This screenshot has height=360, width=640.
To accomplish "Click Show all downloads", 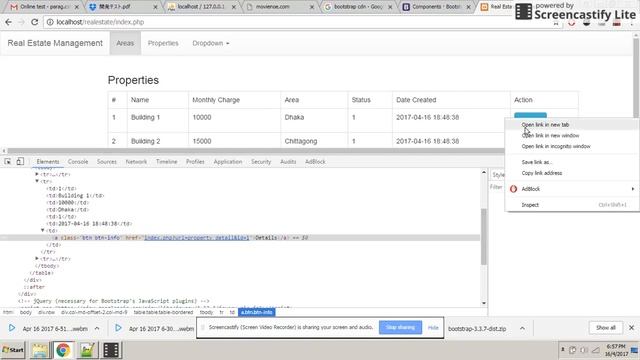I will pos(605,328).
